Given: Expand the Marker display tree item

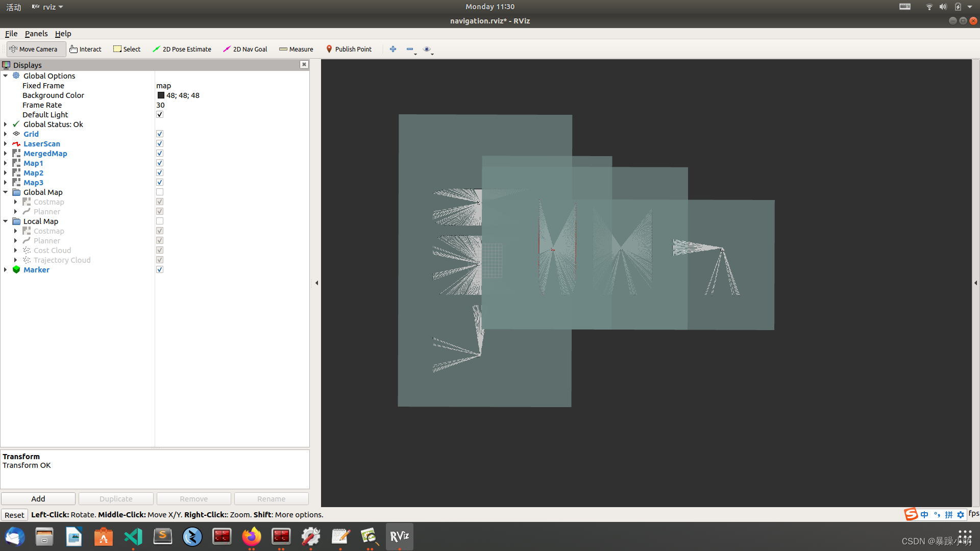Looking at the screenshot, I should click(6, 270).
